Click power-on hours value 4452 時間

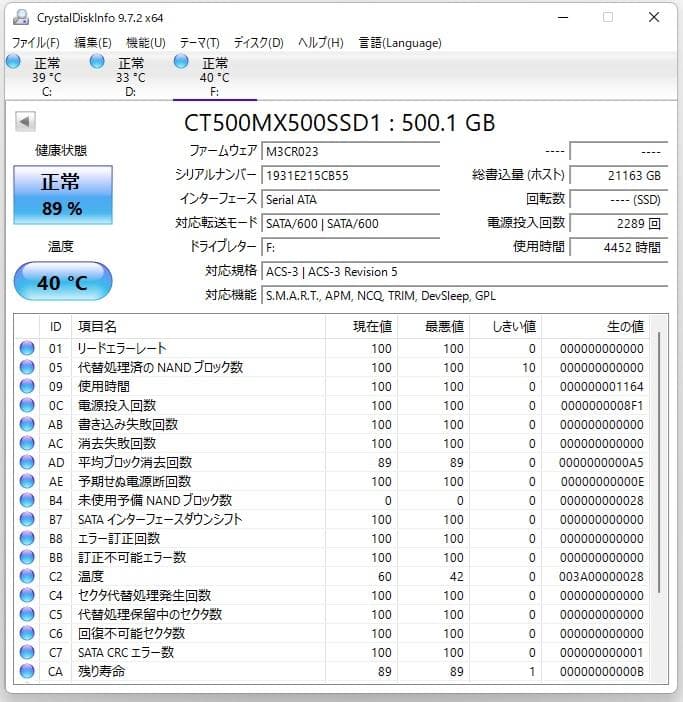pos(619,247)
